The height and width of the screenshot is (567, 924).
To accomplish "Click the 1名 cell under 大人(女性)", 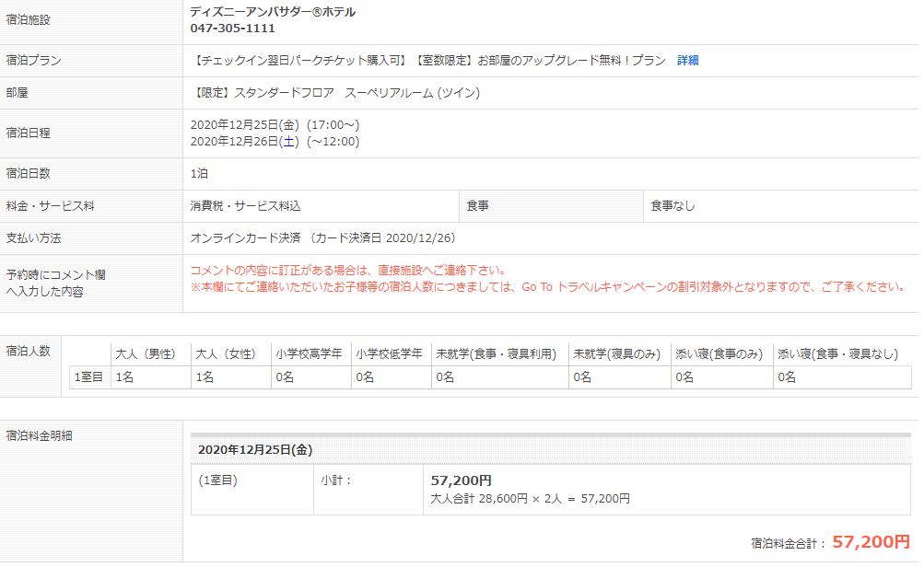I will coord(231,377).
